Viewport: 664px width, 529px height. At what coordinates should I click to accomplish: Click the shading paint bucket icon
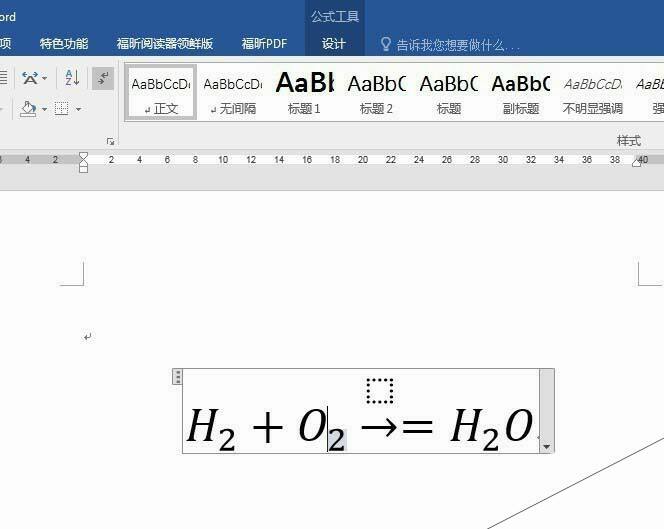pyautogui.click(x=28, y=109)
